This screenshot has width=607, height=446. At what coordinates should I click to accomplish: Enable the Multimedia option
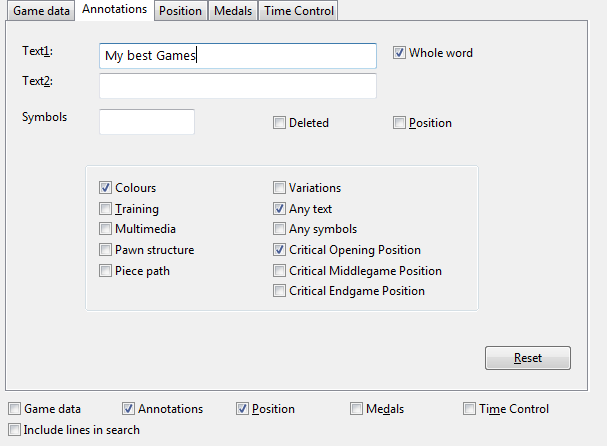click(106, 229)
